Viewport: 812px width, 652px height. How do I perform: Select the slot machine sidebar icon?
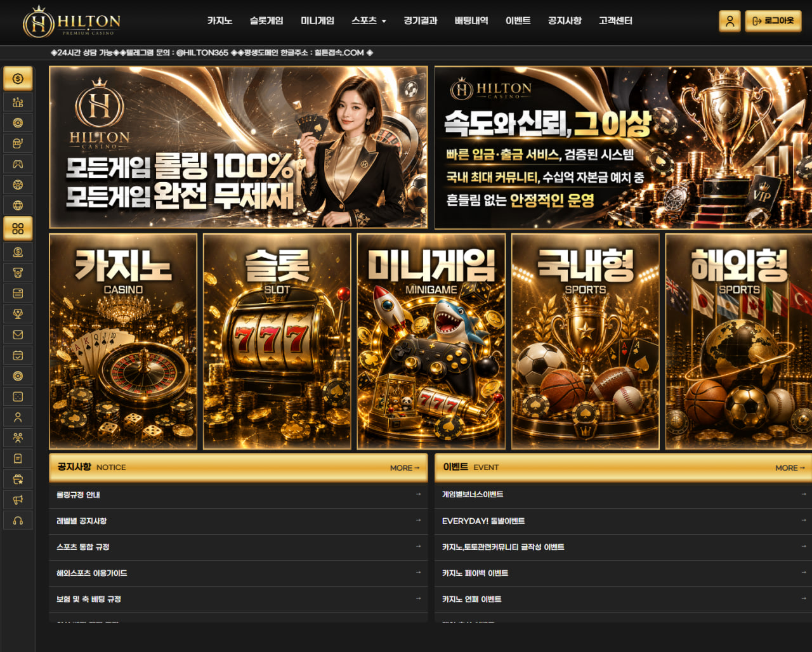pyautogui.click(x=18, y=143)
